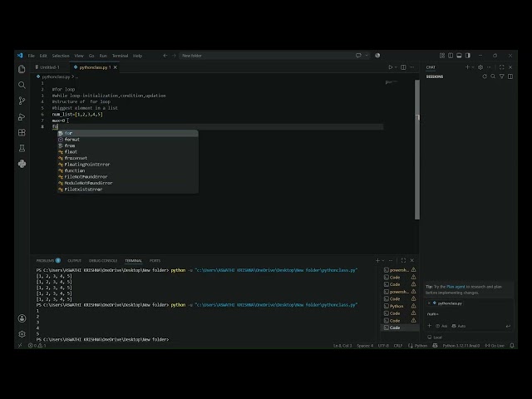Screen dimensions: 532x399
Task: Filter the chat Sessions list
Action: [501, 76]
